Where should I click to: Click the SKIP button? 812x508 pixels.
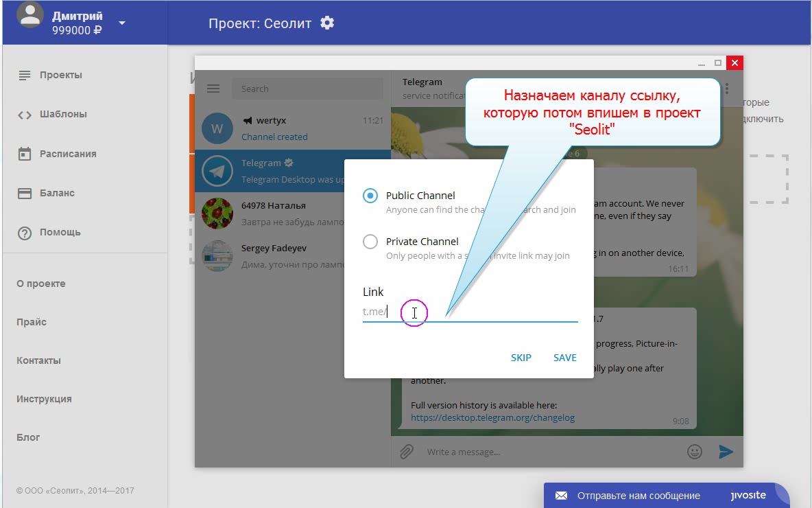pos(521,358)
